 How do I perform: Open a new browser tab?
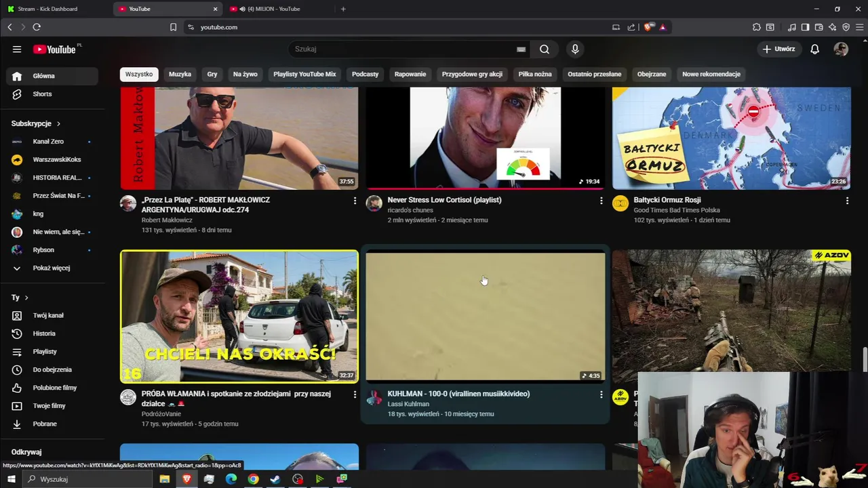(x=343, y=9)
